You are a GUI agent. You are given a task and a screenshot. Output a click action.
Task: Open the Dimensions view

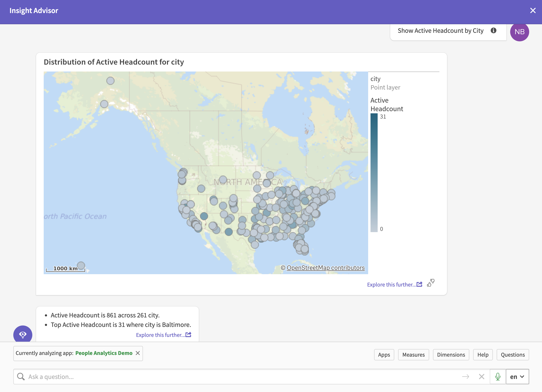451,354
